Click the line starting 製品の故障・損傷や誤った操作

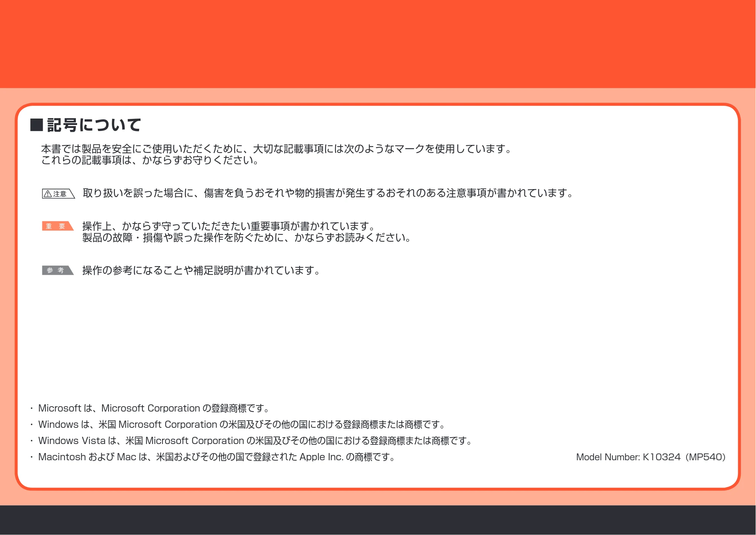point(247,237)
